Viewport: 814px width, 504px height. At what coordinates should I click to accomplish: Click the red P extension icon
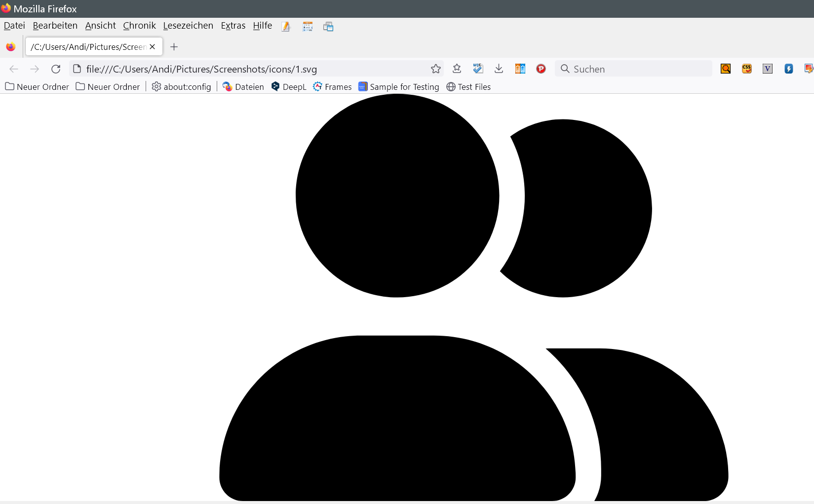541,69
